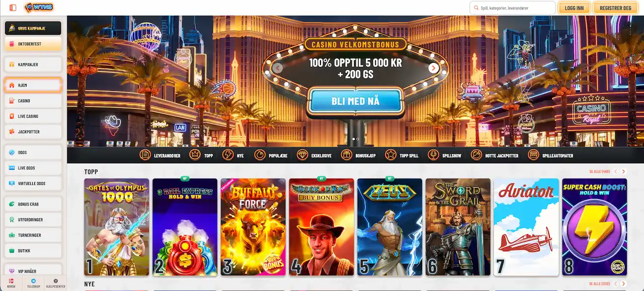Open Telegram from the bottom bar
Viewport: 644px width, 291px height.
coord(34,283)
